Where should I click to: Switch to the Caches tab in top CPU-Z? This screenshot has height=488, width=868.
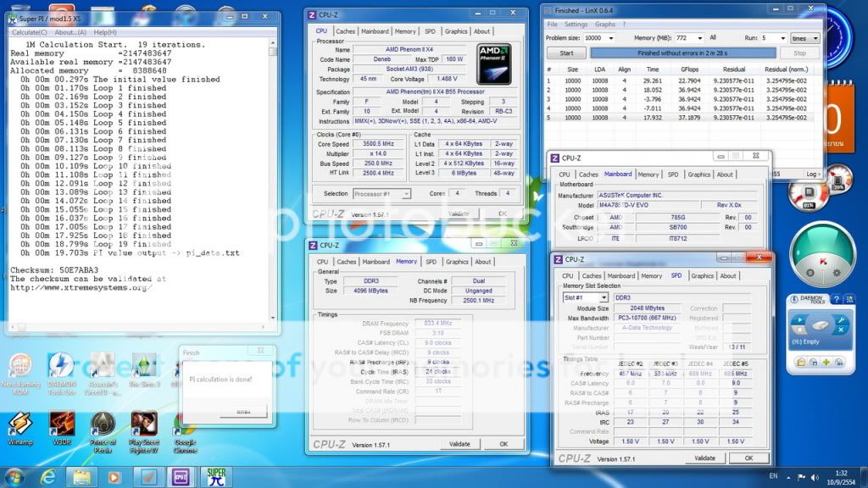tap(345, 31)
